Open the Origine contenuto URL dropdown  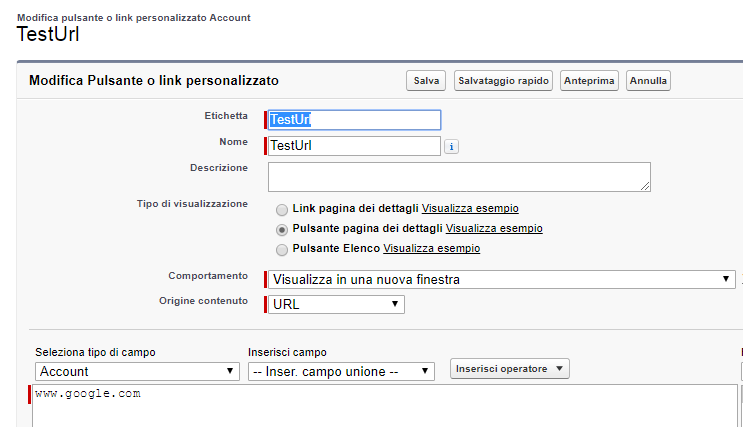(336, 304)
